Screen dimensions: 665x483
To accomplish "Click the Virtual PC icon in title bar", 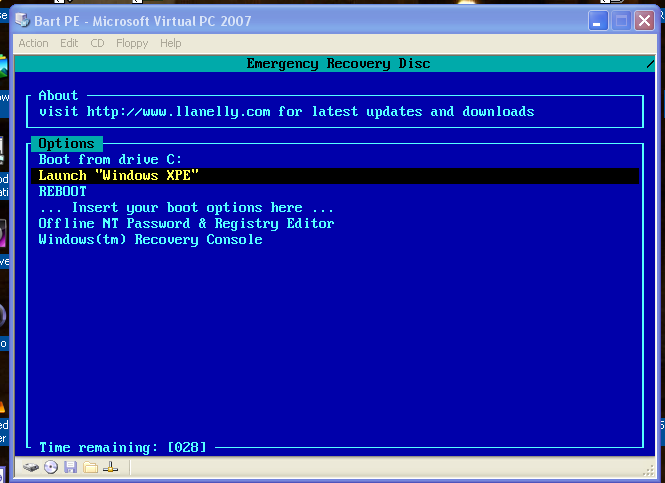I will (23, 21).
